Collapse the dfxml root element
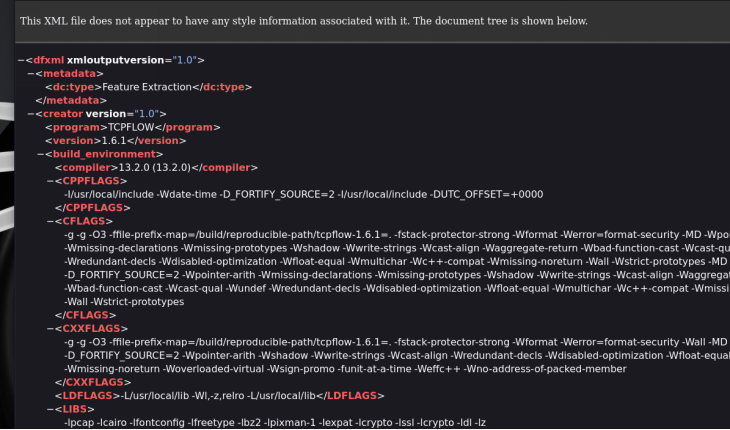730x430 pixels. 22,60
